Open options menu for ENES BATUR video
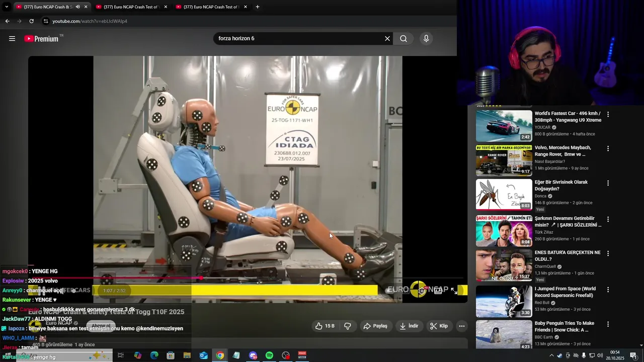 click(608, 253)
